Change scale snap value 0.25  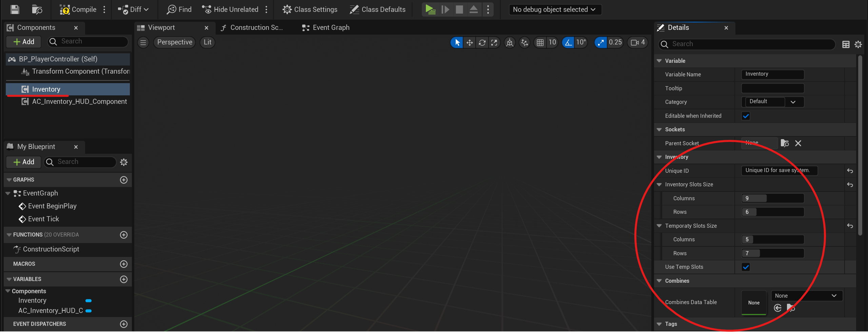pos(615,42)
